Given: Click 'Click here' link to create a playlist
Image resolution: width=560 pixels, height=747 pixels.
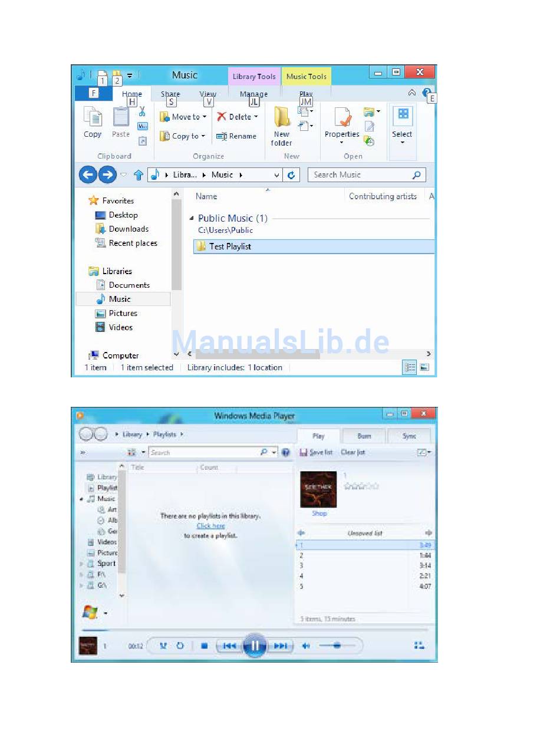Looking at the screenshot, I should coord(210,526).
